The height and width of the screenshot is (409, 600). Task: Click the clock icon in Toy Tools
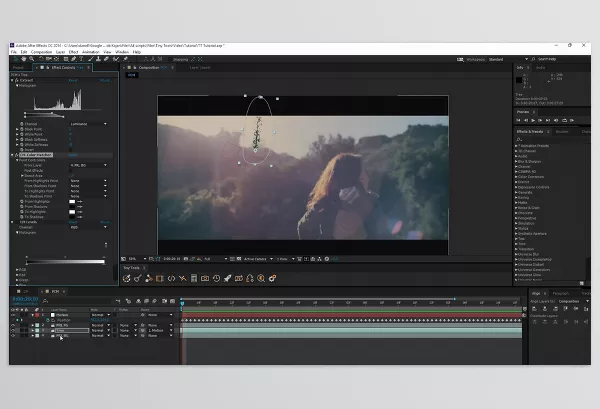[216, 278]
